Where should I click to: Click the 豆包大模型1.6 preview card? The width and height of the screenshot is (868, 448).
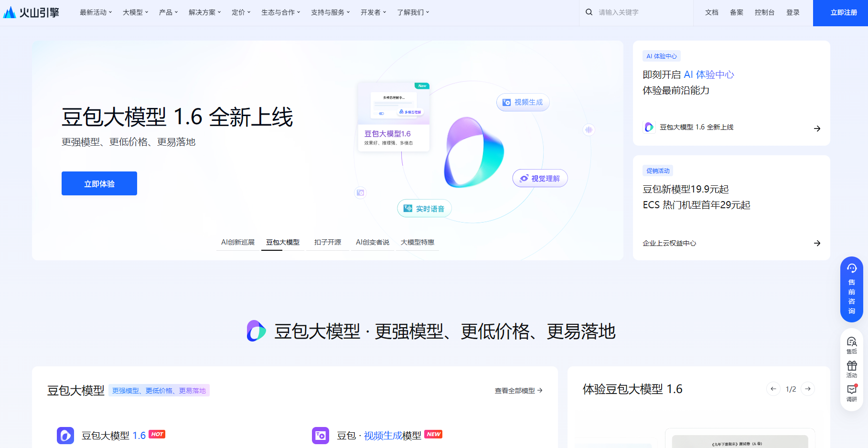394,117
